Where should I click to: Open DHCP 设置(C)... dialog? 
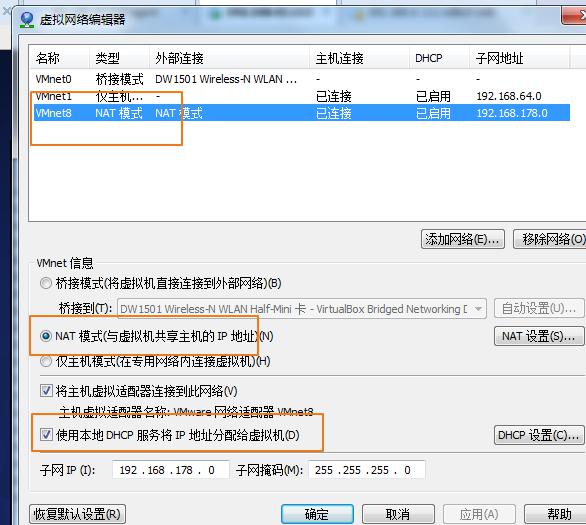tap(539, 435)
